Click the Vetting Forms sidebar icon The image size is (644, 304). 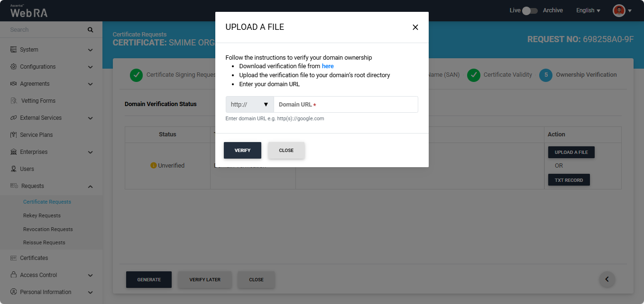coord(13,101)
